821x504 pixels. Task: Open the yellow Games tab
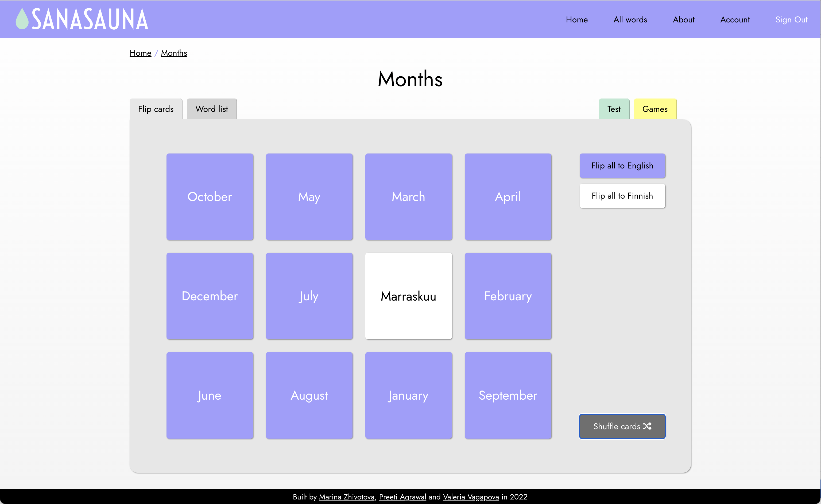(655, 109)
